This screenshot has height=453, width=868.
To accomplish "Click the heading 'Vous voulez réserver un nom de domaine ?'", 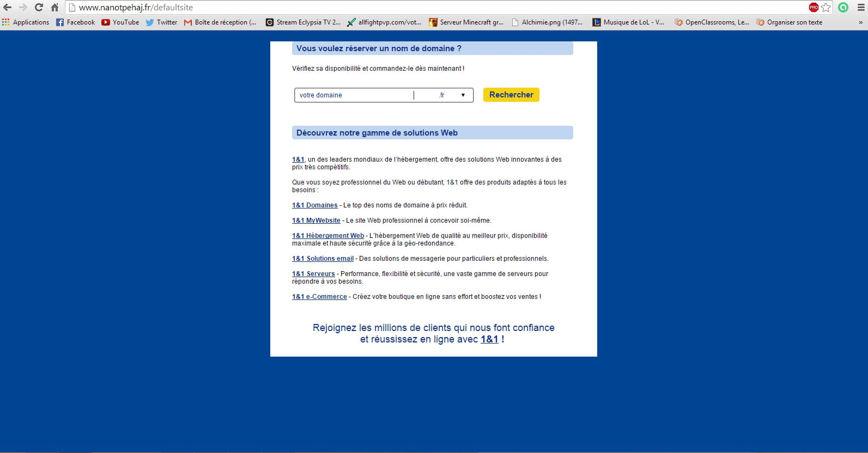I will coord(379,48).
